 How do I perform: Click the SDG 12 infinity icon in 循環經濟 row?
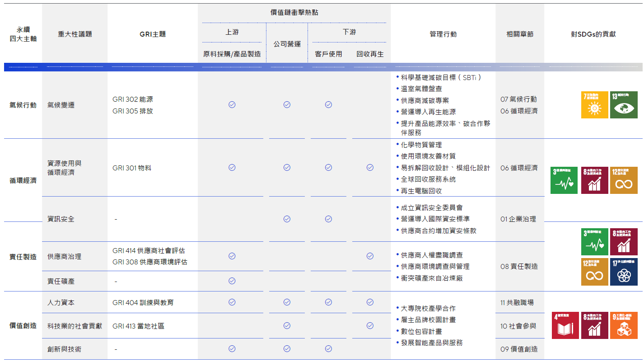[624, 180]
